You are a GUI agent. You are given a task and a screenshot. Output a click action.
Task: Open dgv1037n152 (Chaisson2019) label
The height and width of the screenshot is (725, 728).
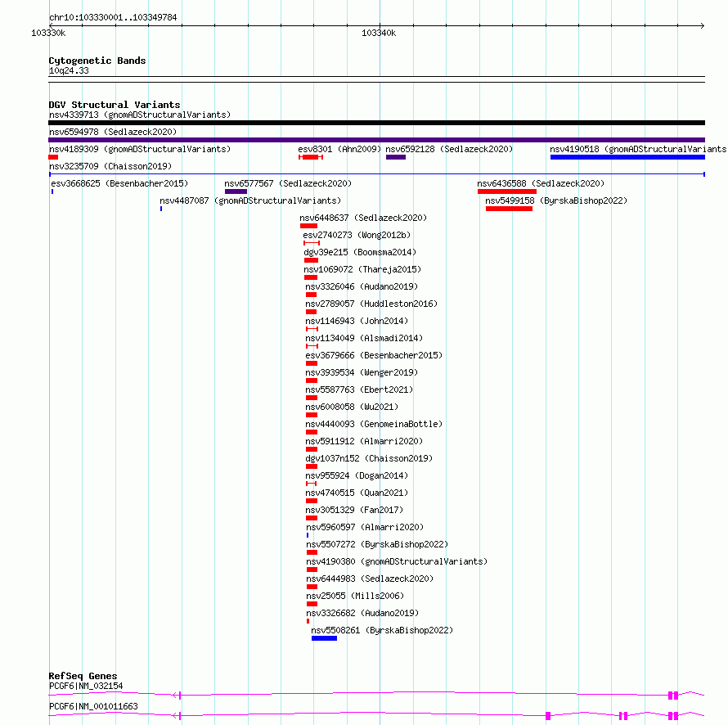click(369, 458)
